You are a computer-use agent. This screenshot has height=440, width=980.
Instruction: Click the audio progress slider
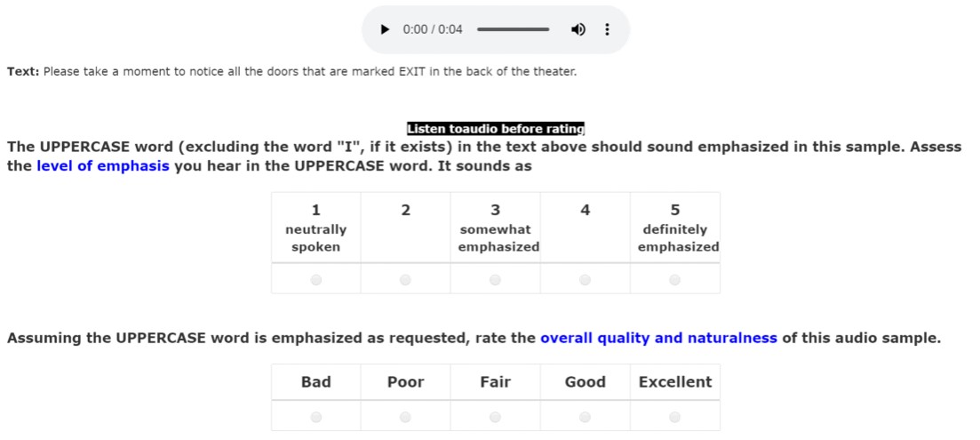pos(514,29)
